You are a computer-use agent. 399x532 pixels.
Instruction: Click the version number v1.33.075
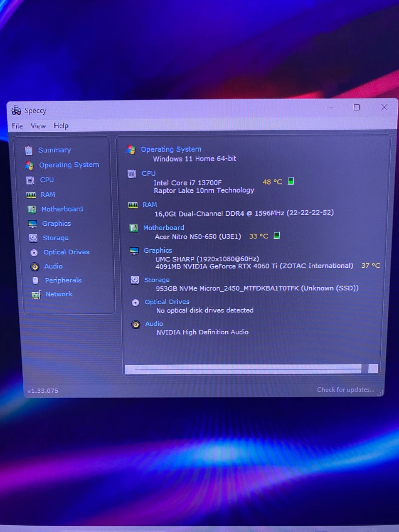pyautogui.click(x=42, y=391)
